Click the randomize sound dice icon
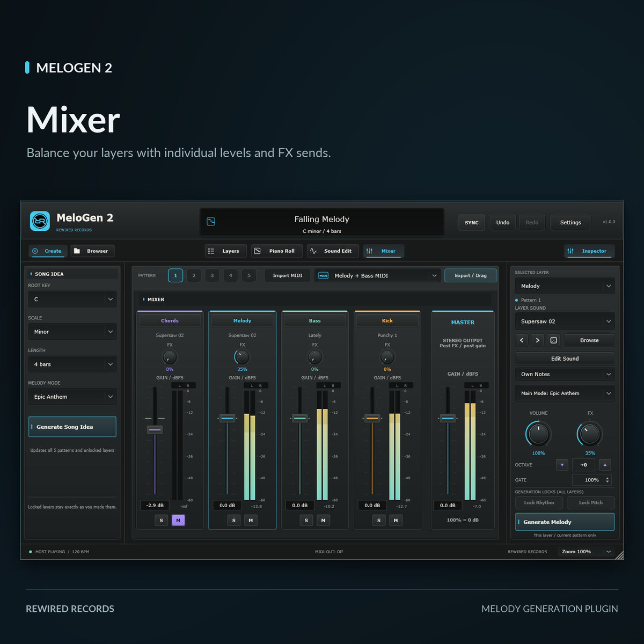 coord(554,340)
